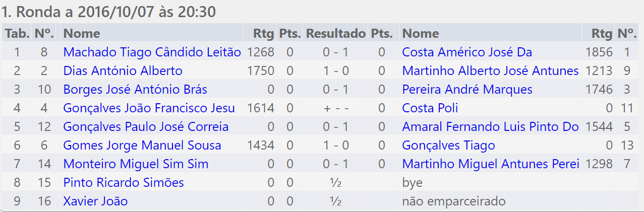Click Martinho Miguel Antunes Perei link

(x=491, y=164)
